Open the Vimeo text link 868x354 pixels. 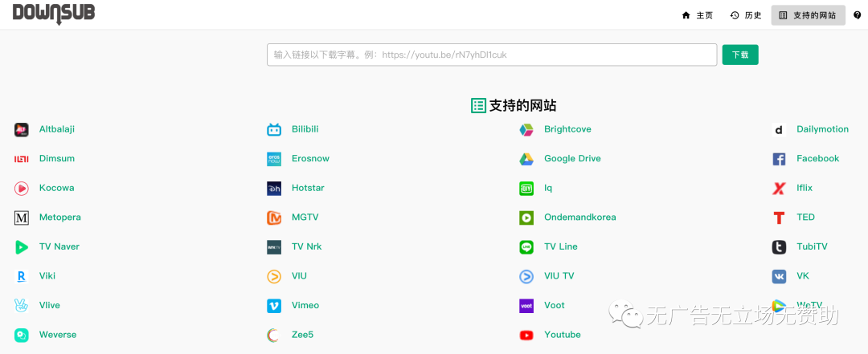tap(305, 305)
